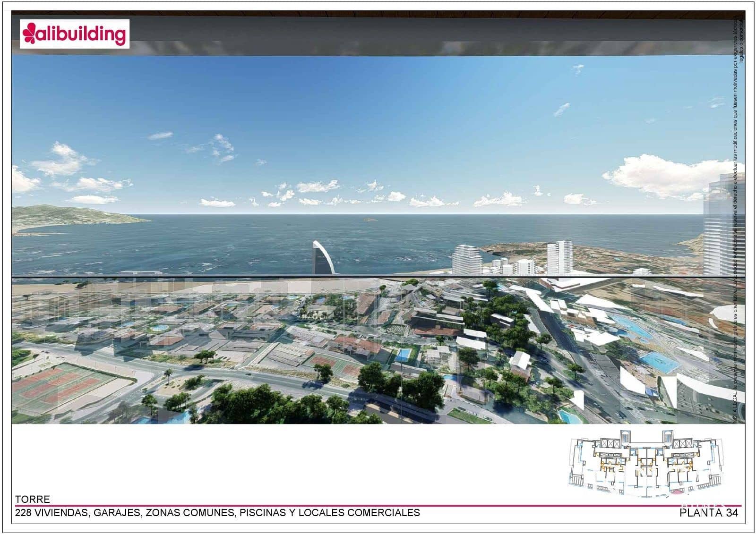Select the 'PLANTA 34' label
This screenshot has width=756, height=534.
(x=709, y=513)
